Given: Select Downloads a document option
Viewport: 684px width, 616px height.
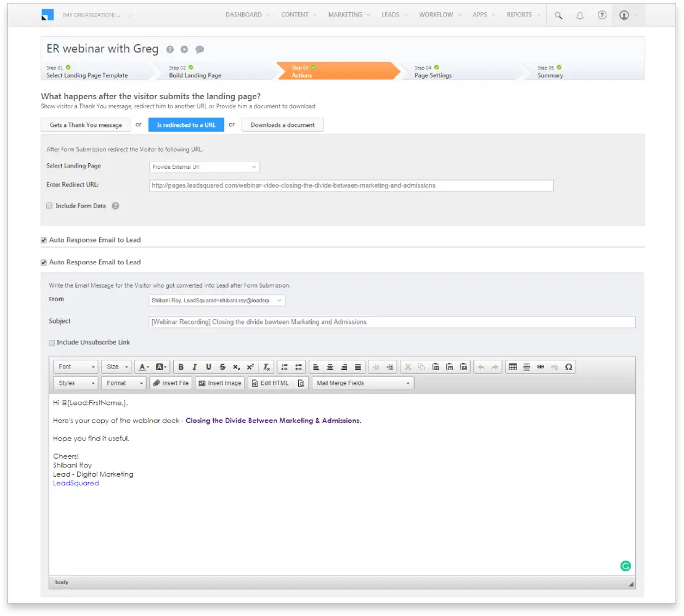Looking at the screenshot, I should tap(283, 125).
